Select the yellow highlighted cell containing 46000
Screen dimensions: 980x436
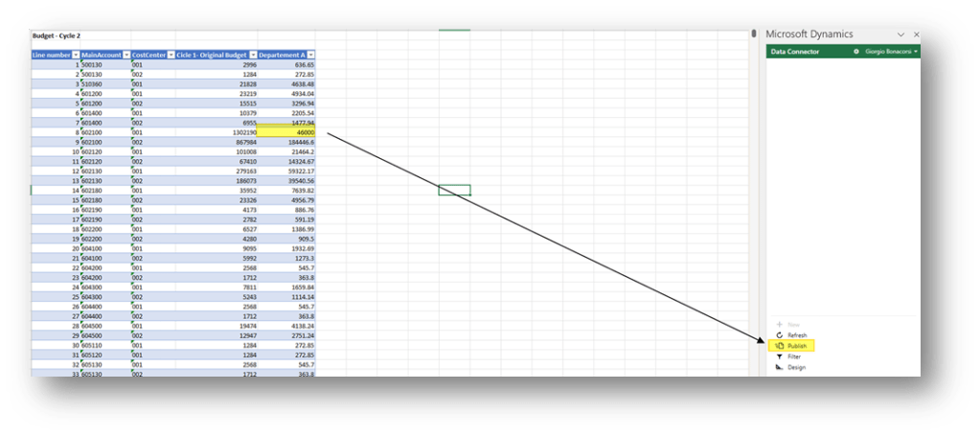pyautogui.click(x=286, y=132)
